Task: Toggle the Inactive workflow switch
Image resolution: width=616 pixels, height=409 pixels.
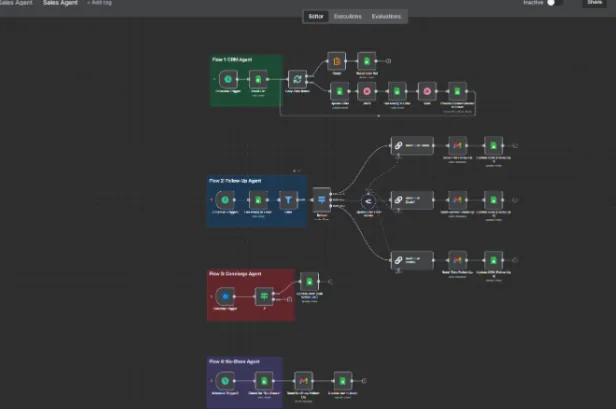Action: pyautogui.click(x=554, y=3)
